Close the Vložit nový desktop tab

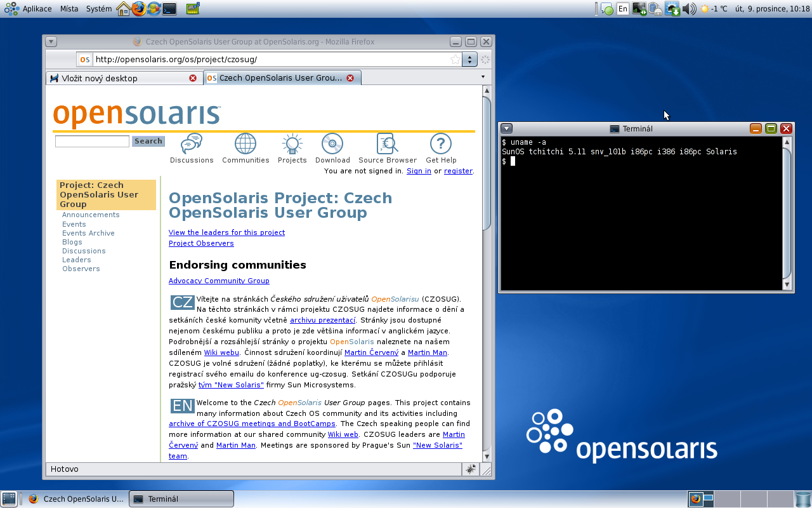193,78
